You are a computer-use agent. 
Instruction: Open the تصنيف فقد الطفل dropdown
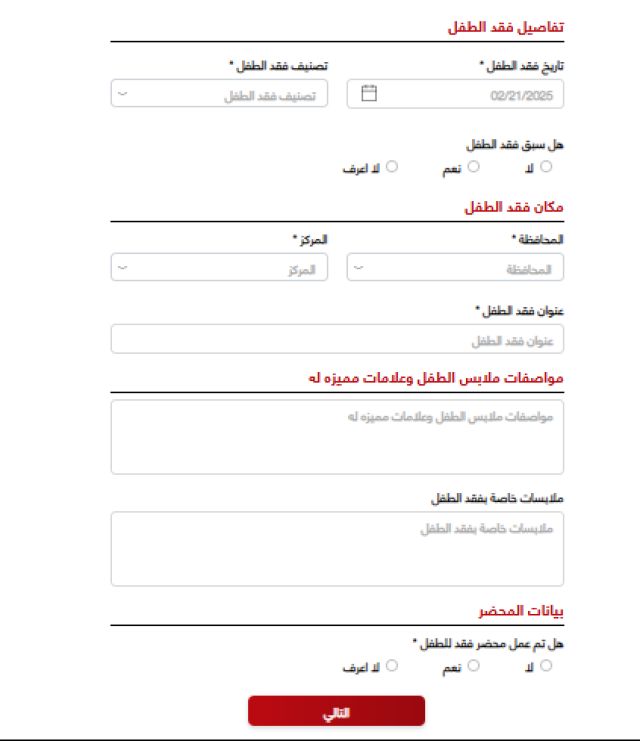(x=219, y=94)
